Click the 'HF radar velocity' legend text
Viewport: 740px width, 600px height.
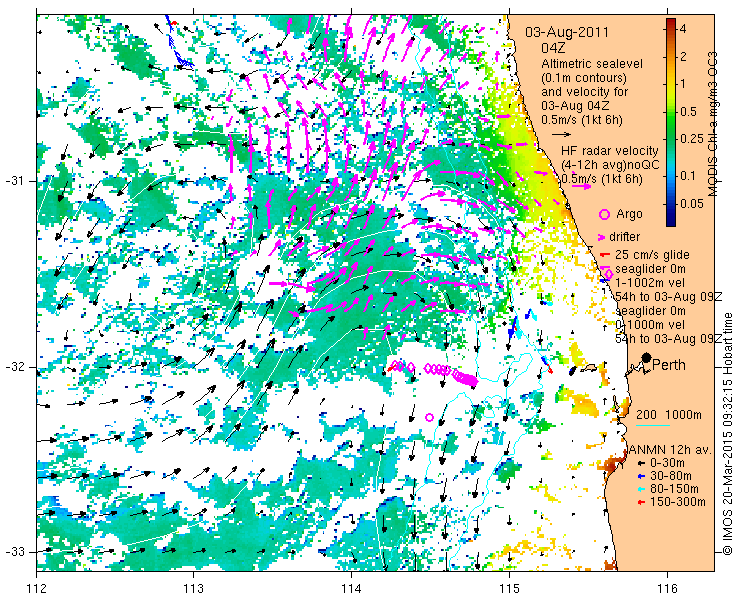tap(610, 151)
